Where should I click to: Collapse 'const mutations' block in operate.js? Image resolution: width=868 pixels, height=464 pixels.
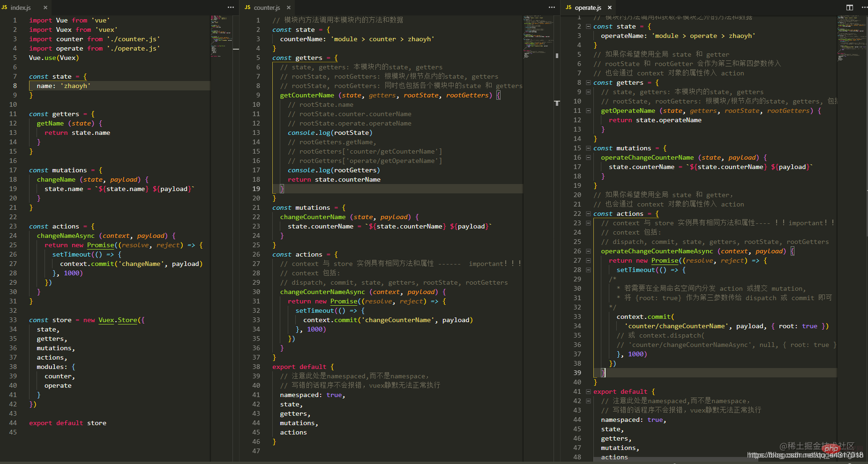[x=588, y=148]
